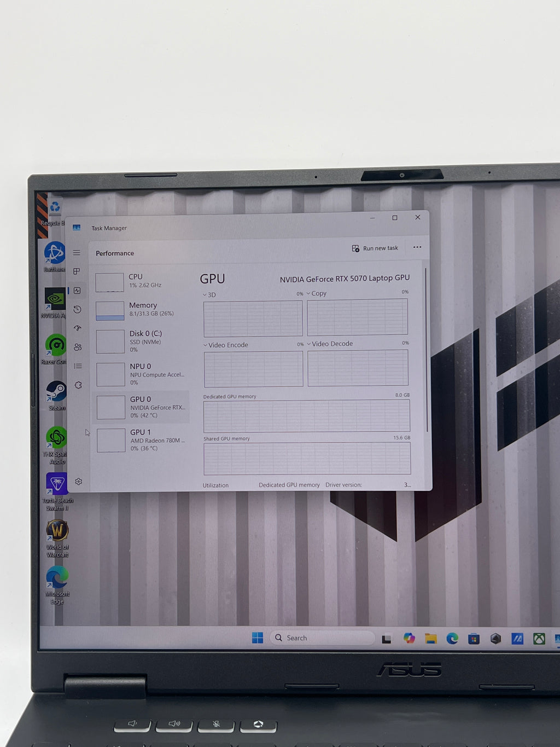This screenshot has height=747, width=560.
Task: Open Task View from the taskbar
Action: click(387, 639)
